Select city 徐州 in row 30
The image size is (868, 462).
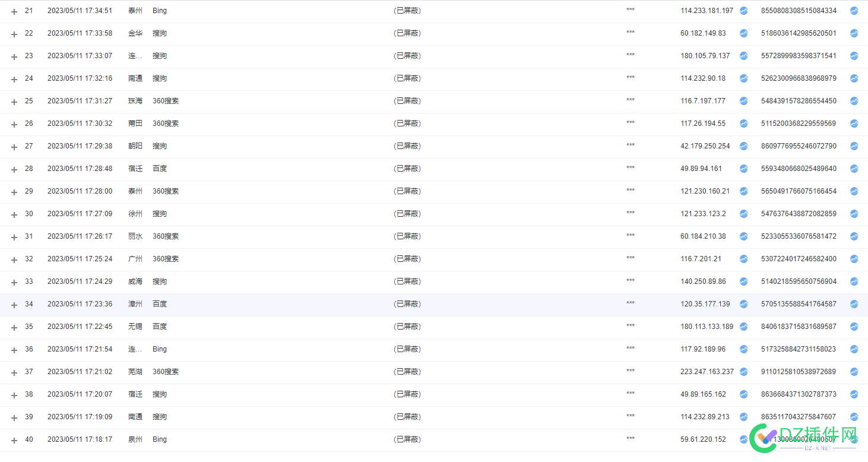point(135,214)
